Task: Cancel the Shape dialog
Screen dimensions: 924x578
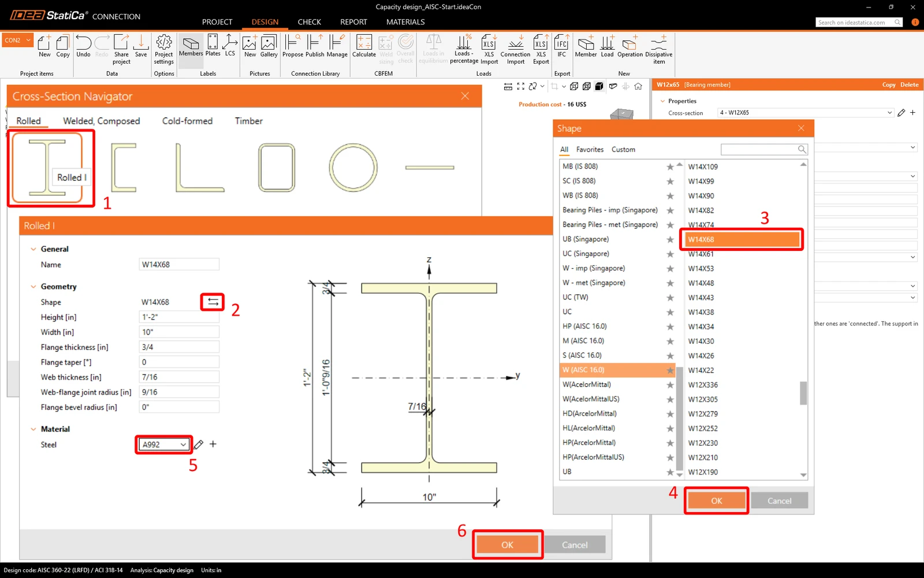Action: (x=780, y=501)
